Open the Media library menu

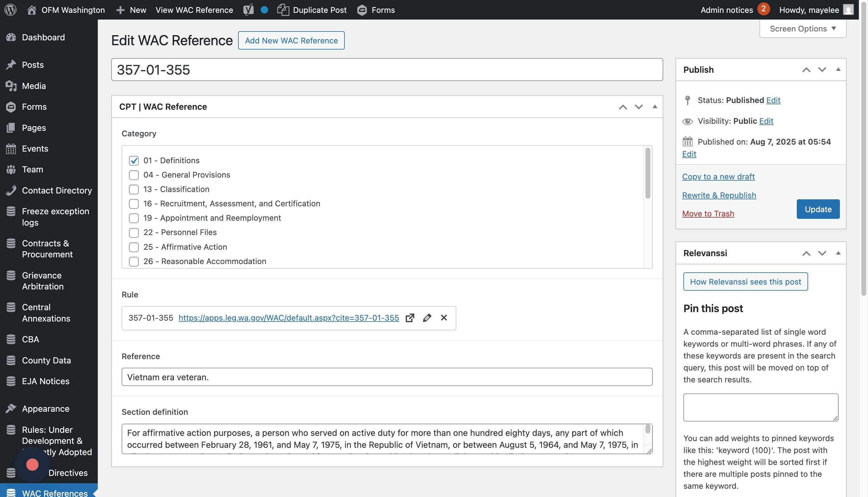[x=34, y=86]
